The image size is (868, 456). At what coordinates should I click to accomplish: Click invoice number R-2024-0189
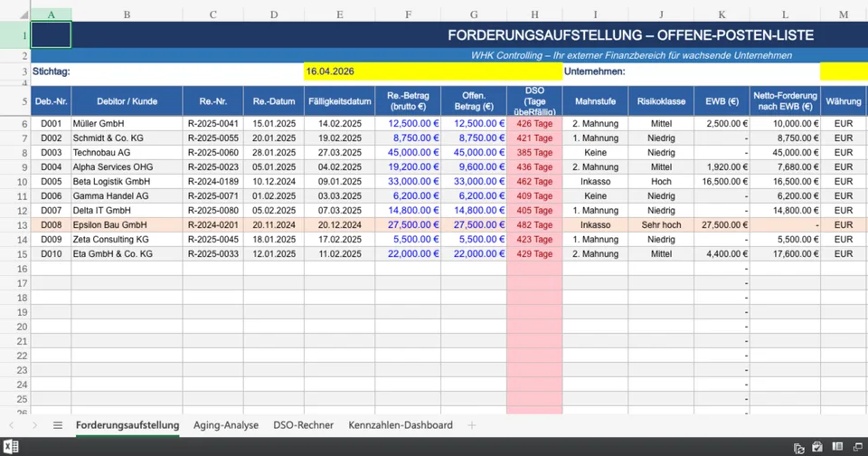[213, 181]
